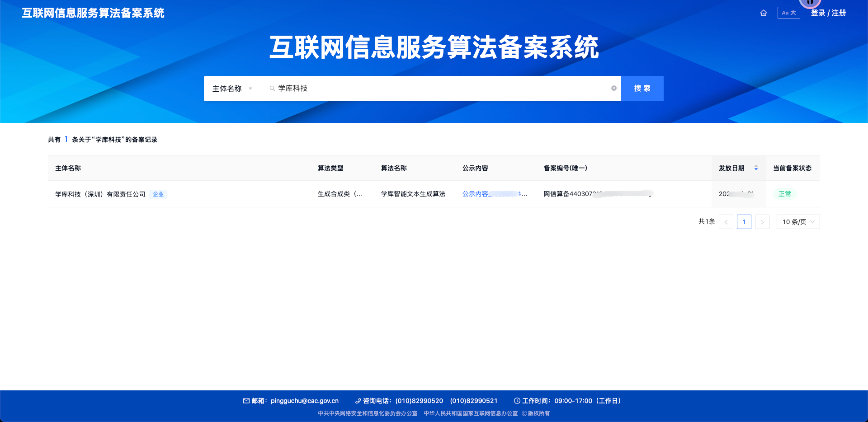Image resolution: width=868 pixels, height=422 pixels.
Task: Click 登录 / 注册 in the top right
Action: pos(828,13)
